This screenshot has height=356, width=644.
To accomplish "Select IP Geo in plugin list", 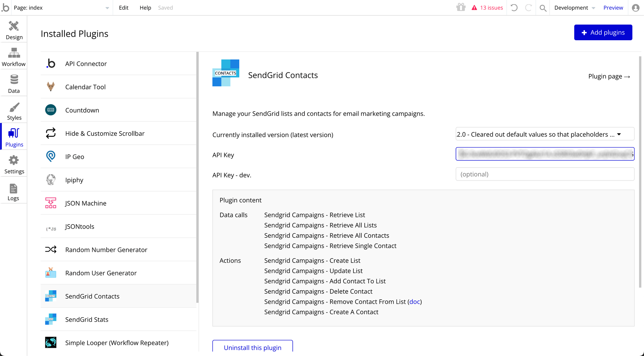I will click(x=118, y=157).
